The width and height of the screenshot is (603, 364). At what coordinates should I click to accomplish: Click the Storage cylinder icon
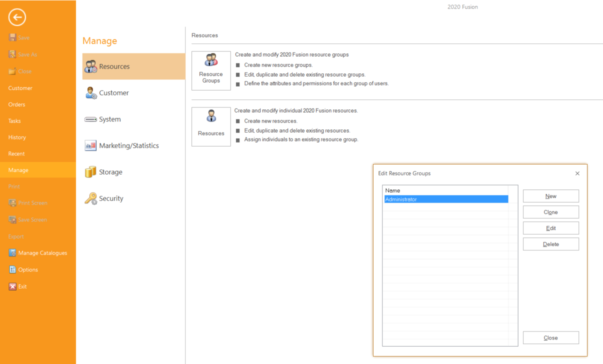[91, 172]
